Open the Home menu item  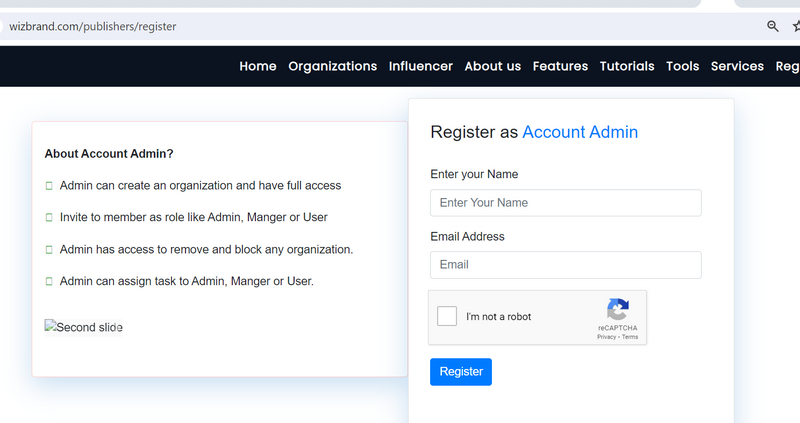tap(258, 66)
